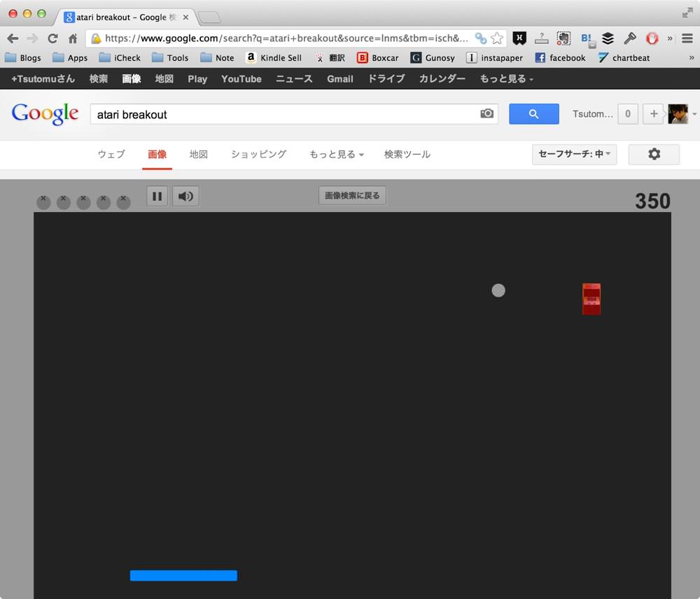Open the account profile photo

click(678, 114)
